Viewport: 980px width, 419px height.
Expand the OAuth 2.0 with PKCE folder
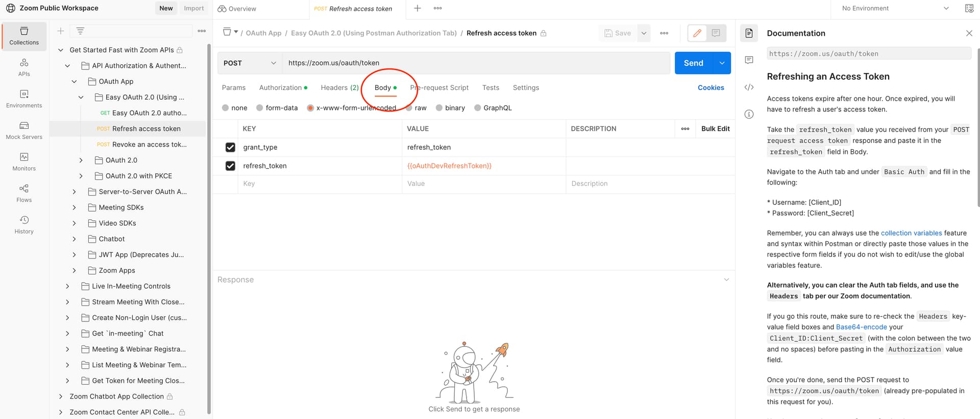click(x=81, y=176)
